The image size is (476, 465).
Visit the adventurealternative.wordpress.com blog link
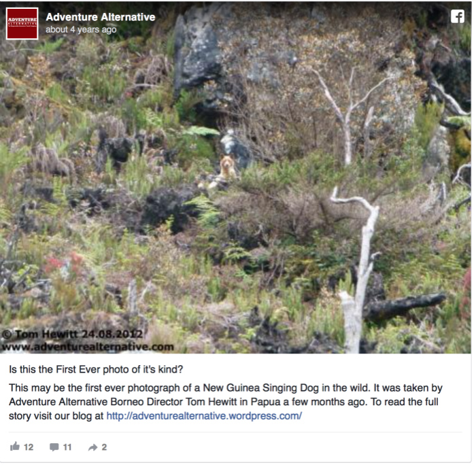(x=204, y=415)
